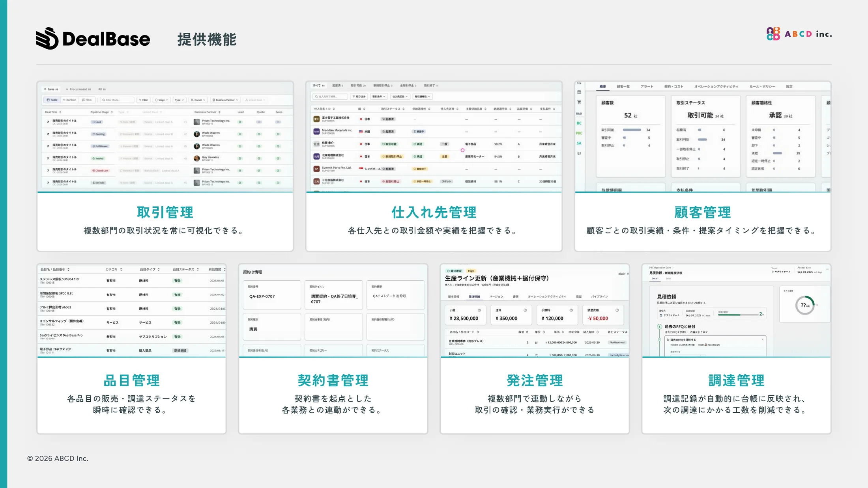Click the Filter button in deals toolbar
This screenshot has width=868, height=488.
(x=143, y=100)
